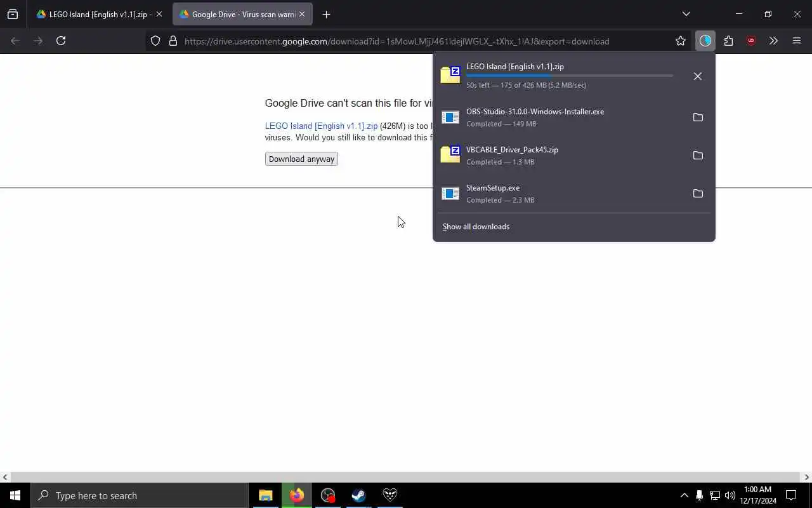Click Show all downloads
The image size is (812, 508).
(476, 227)
